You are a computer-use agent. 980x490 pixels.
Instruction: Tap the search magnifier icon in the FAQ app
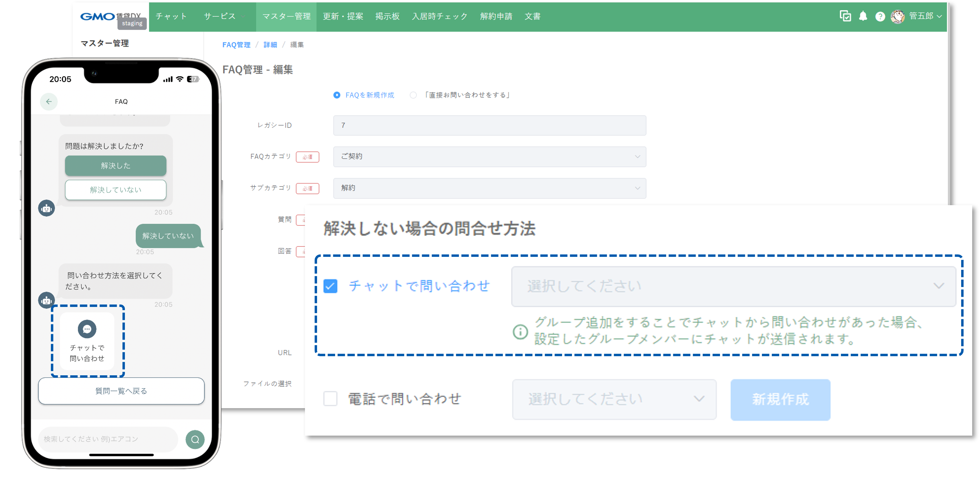(195, 439)
